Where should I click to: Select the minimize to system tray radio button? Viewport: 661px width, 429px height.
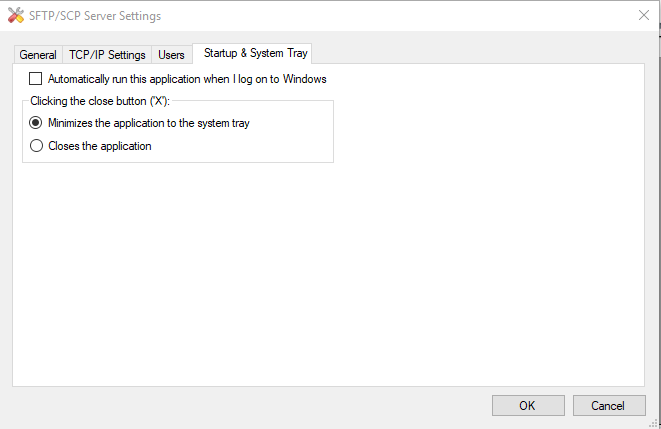(x=37, y=123)
